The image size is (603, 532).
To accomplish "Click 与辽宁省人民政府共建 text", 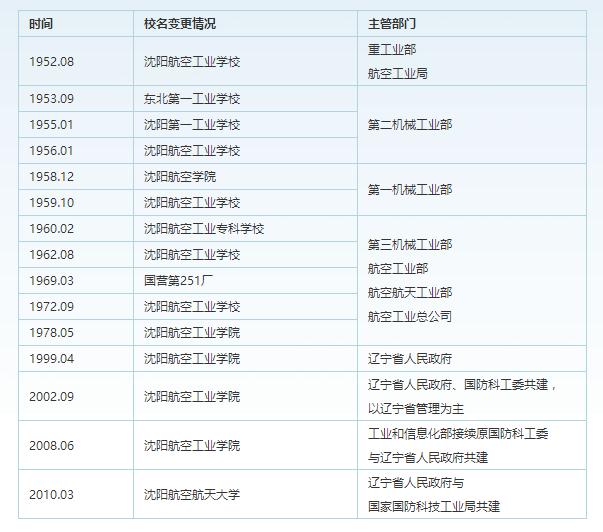I will tap(428, 457).
